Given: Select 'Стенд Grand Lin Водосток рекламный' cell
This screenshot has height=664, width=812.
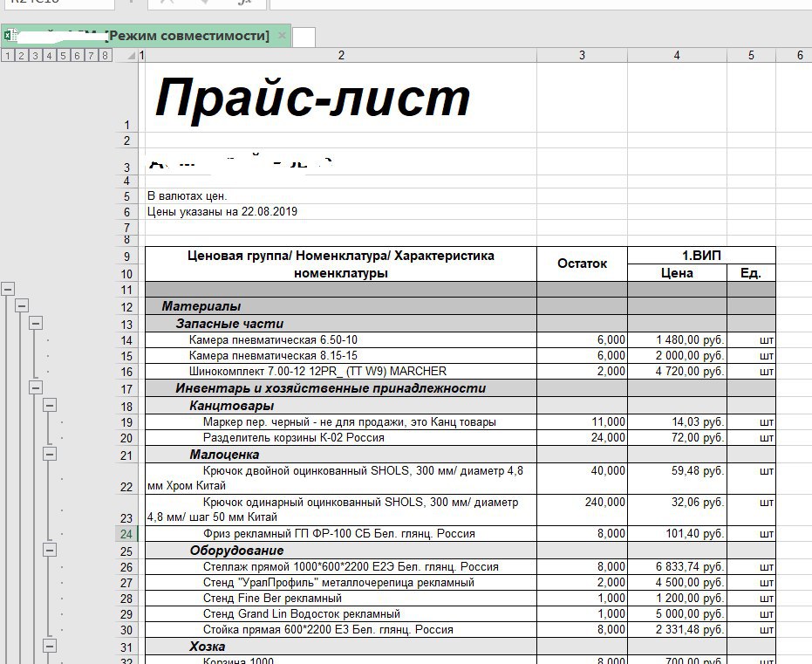Looking at the screenshot, I should click(x=341, y=613).
